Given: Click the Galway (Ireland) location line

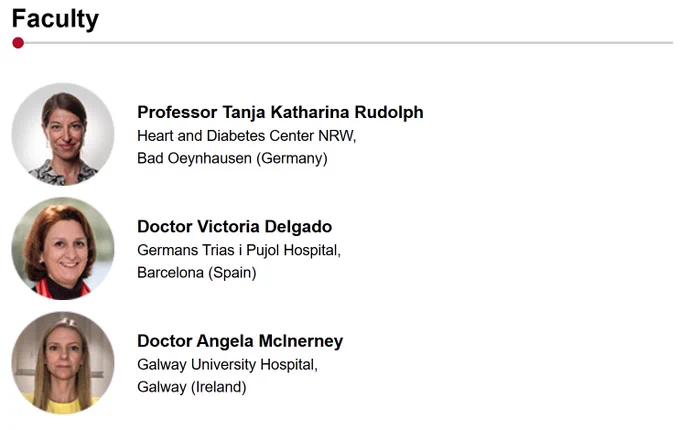Looking at the screenshot, I should point(192,387).
